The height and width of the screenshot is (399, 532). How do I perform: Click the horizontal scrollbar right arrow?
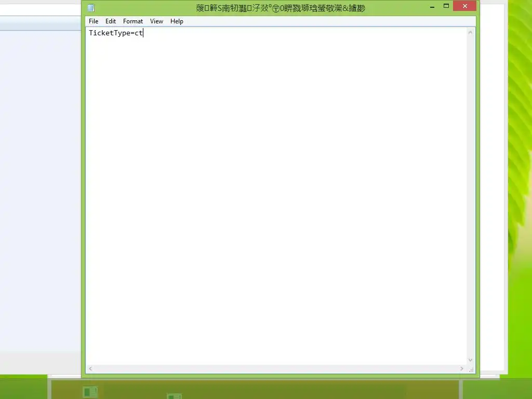click(461, 368)
